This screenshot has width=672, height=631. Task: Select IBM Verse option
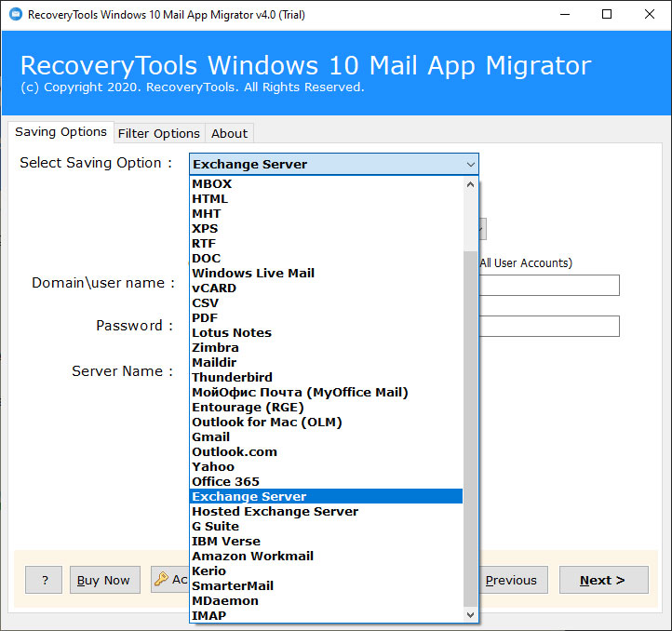coord(326,542)
